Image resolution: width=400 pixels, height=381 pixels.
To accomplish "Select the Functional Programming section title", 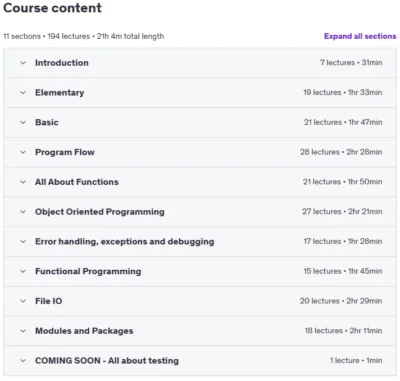I will (88, 271).
